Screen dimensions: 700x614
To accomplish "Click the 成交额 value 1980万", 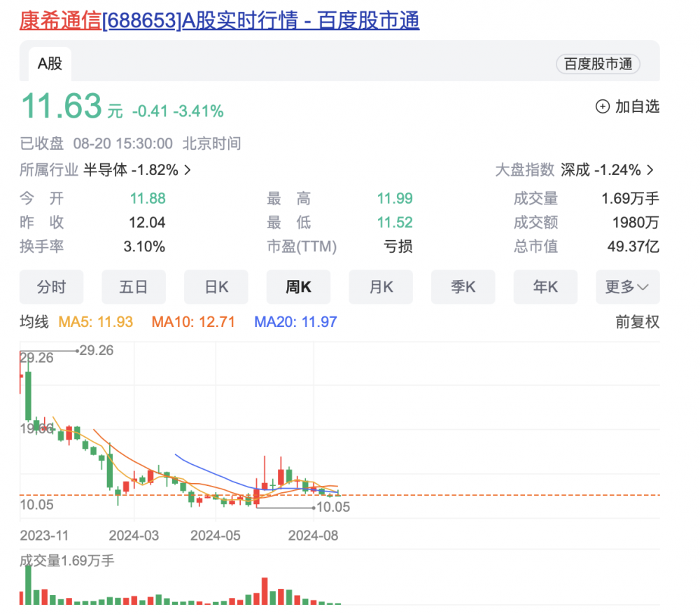I will click(x=636, y=223).
